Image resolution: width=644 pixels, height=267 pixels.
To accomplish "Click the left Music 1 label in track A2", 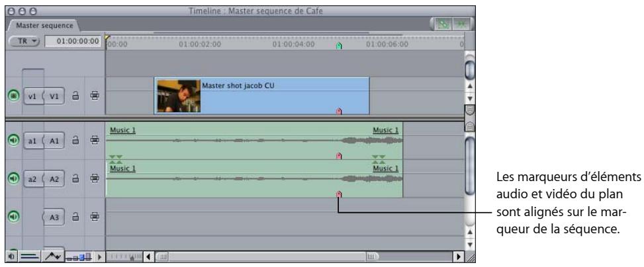I will tap(122, 168).
